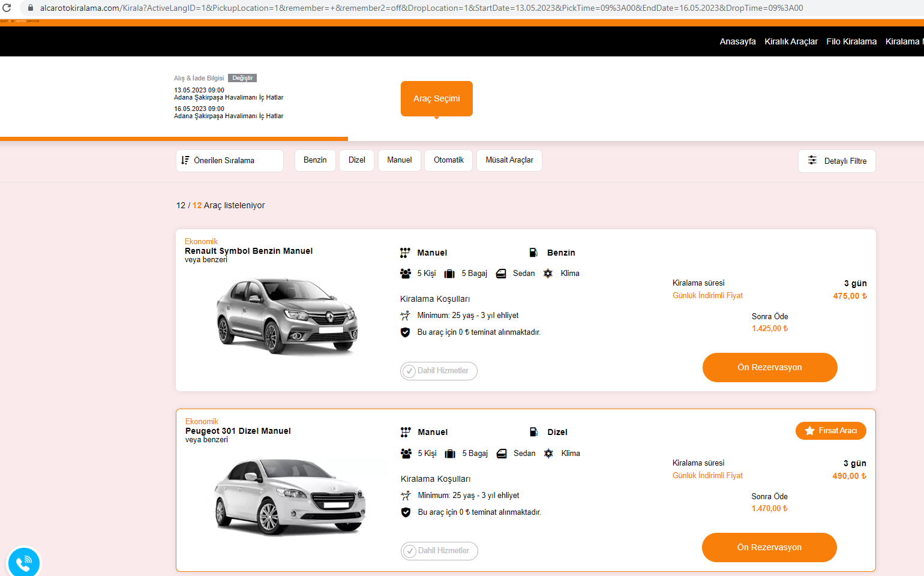
Task: Toggle the Benzin fuel filter
Action: click(x=315, y=160)
